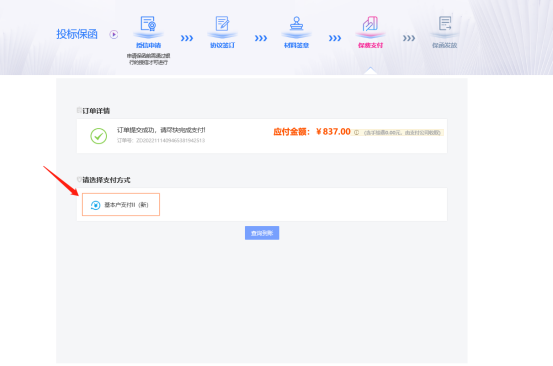Click the 请选择支付方式 section heading
The height and width of the screenshot is (366, 553).
click(x=106, y=180)
